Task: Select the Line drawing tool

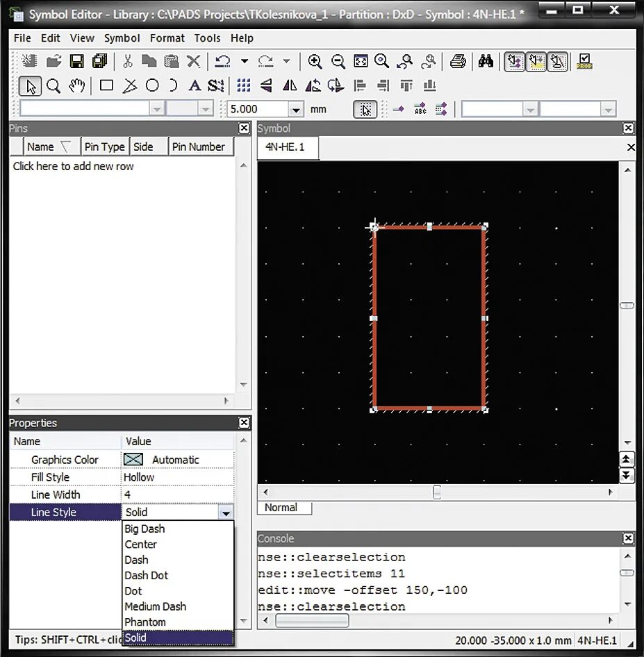Action: 129,86
